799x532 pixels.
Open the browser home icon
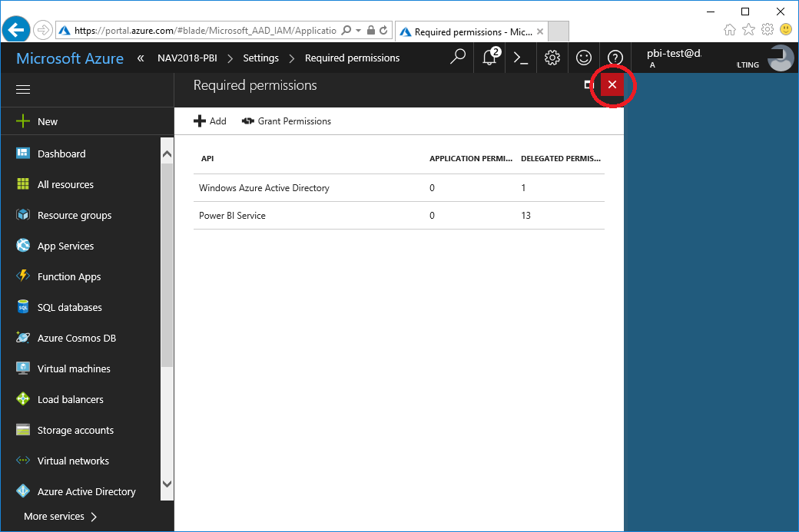coord(730,29)
